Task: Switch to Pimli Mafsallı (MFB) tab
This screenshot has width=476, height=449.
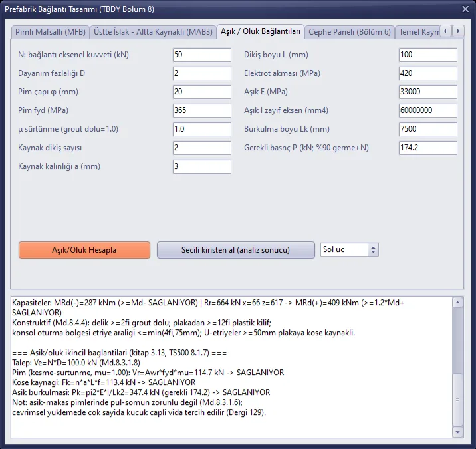Action: [x=51, y=32]
